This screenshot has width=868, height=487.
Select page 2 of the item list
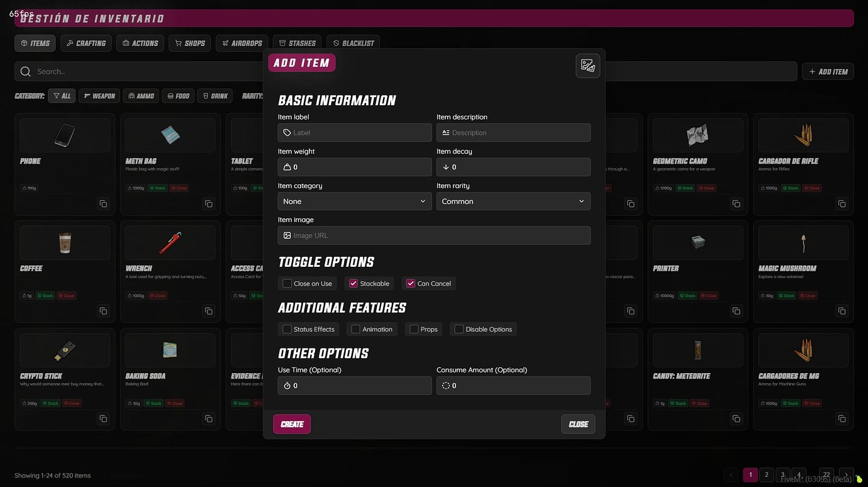pyautogui.click(x=766, y=474)
